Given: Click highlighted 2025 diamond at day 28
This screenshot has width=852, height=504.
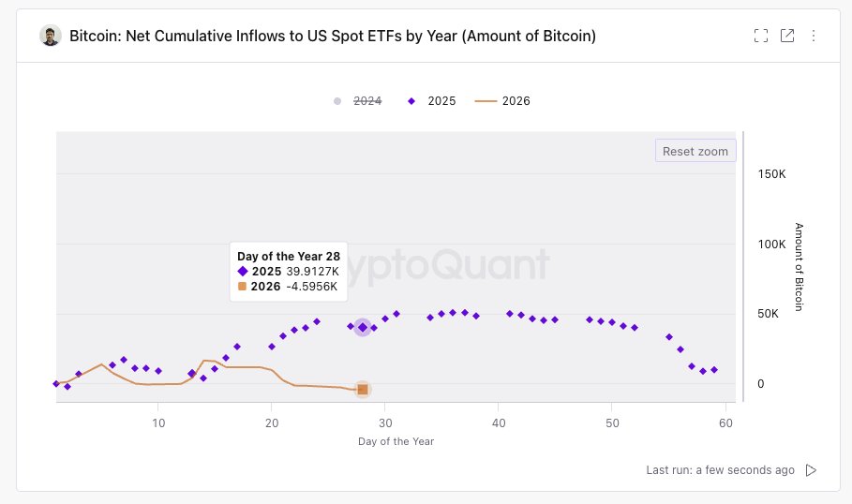Looking at the screenshot, I should 363,328.
